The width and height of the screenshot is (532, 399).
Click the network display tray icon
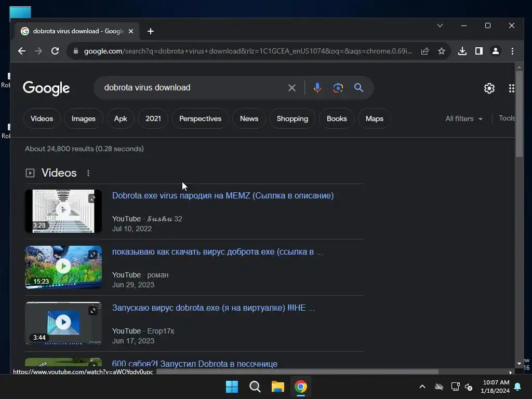click(x=455, y=387)
